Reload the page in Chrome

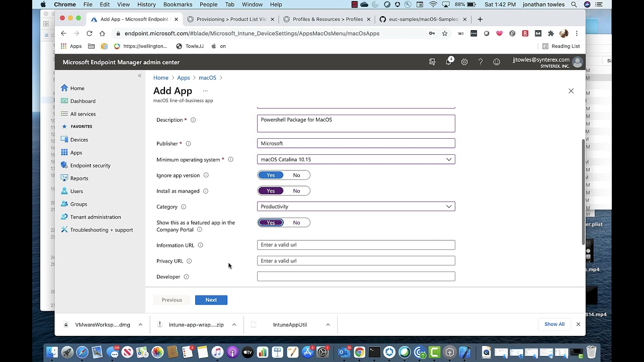pos(89,33)
